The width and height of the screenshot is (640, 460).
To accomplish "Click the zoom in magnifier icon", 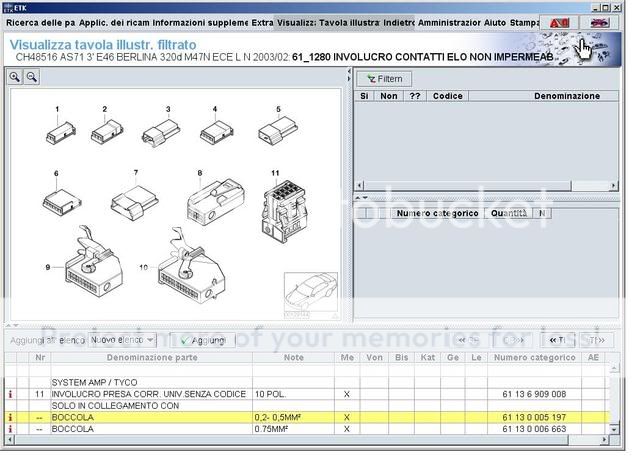I will click(x=16, y=77).
